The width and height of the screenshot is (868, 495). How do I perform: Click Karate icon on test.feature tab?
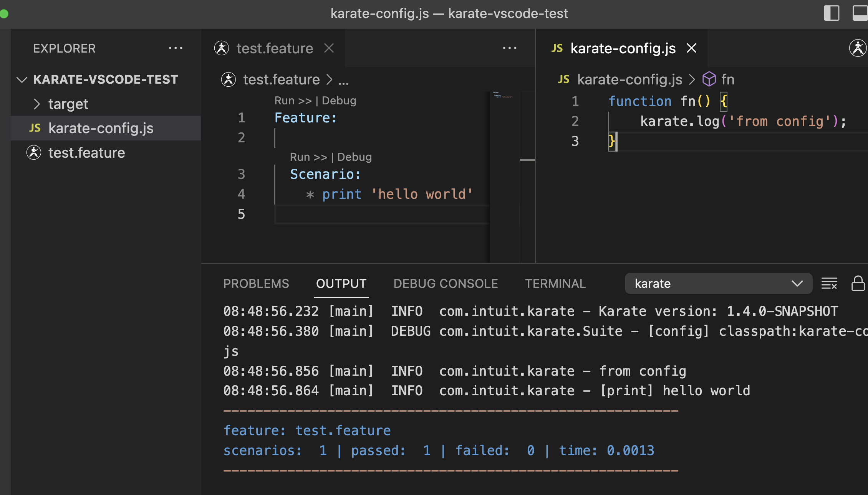222,48
